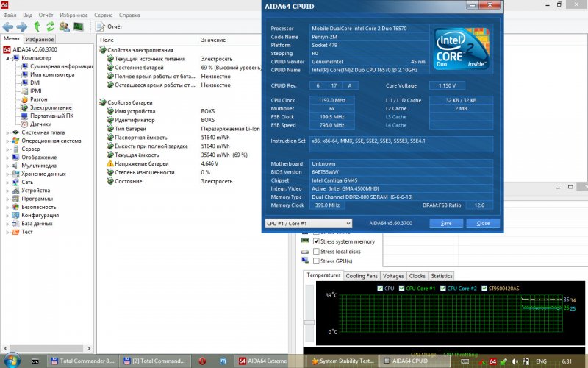Screen dimensions: 588x368
Task: Enable Stress local disks checkbox
Action: pyautogui.click(x=317, y=252)
